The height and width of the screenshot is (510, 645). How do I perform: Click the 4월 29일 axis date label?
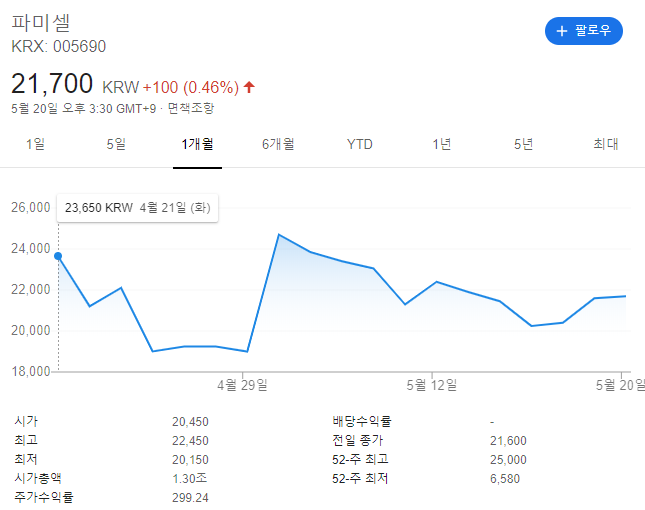click(x=242, y=385)
